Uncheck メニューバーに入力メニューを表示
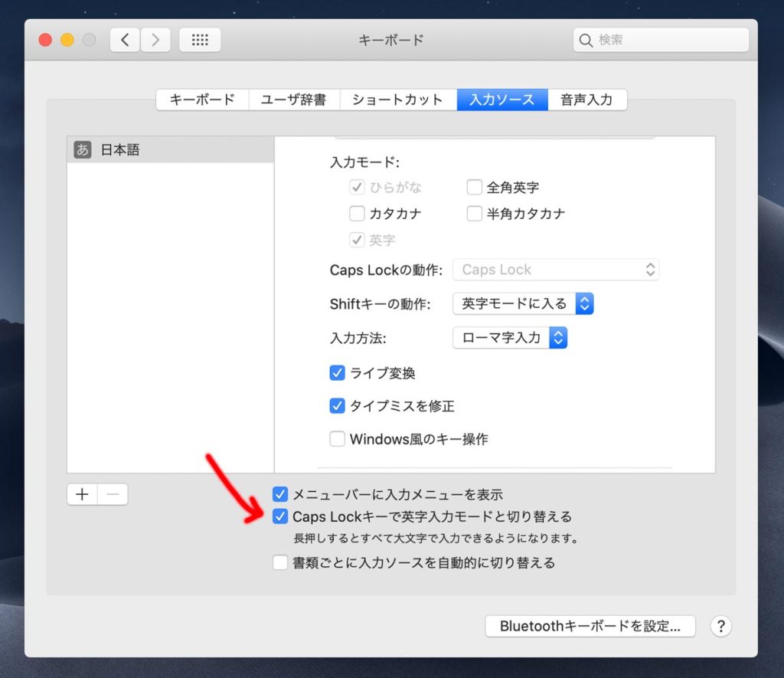784x678 pixels. 280,494
